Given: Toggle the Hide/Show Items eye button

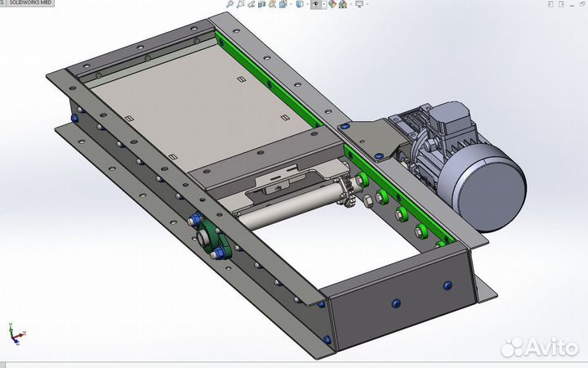Looking at the screenshot, I should coord(315,4).
